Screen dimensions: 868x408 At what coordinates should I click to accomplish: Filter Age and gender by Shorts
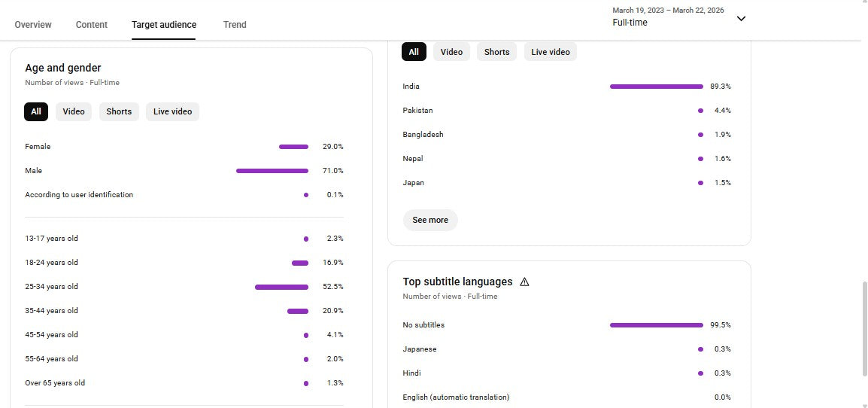point(119,111)
